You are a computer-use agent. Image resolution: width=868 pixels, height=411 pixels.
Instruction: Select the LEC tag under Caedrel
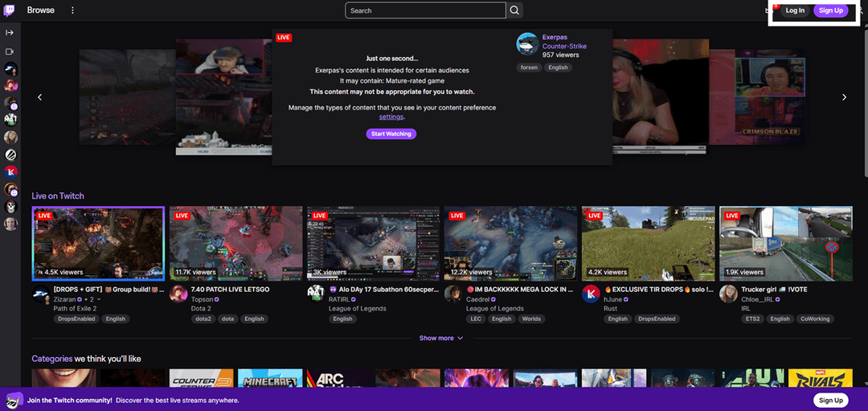[x=476, y=319]
